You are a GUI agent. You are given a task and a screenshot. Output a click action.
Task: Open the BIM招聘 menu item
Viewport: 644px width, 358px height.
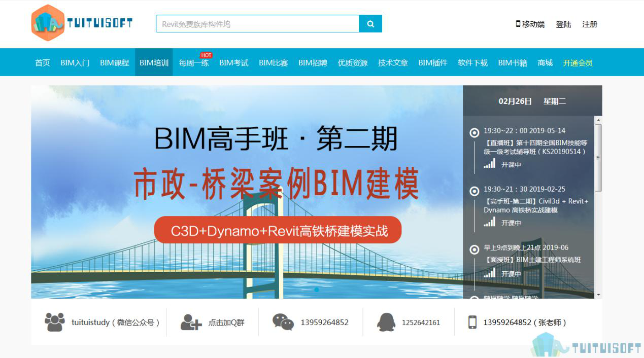pos(313,63)
